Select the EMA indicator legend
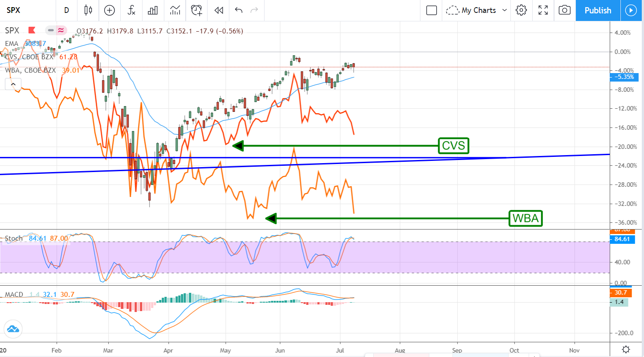The height and width of the screenshot is (357, 644). [12, 44]
